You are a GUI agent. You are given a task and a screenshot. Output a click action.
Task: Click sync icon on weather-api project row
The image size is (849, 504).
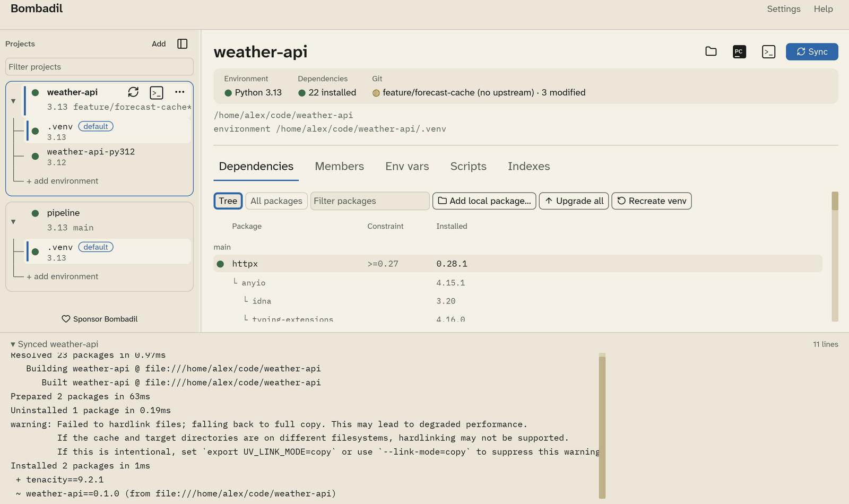tap(133, 92)
